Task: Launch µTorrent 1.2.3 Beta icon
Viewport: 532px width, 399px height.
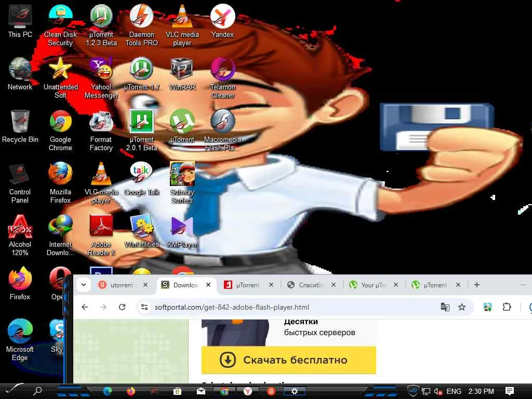Action: 101,25
